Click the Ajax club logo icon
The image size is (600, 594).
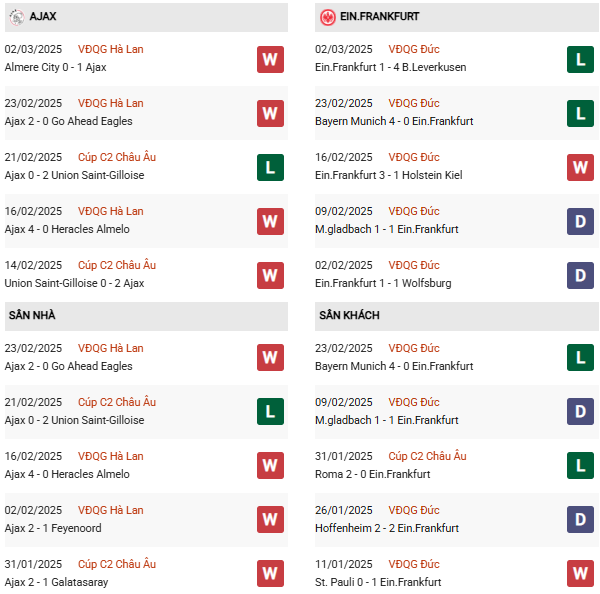[x=16, y=17]
